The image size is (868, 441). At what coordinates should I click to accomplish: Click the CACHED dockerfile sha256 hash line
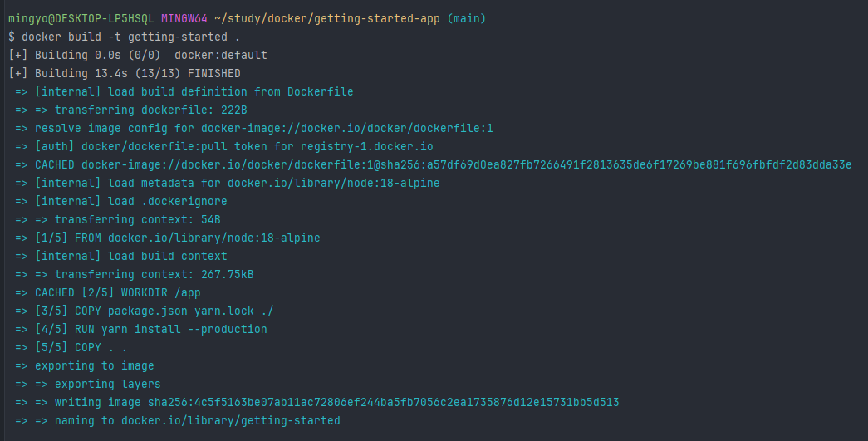click(434, 165)
